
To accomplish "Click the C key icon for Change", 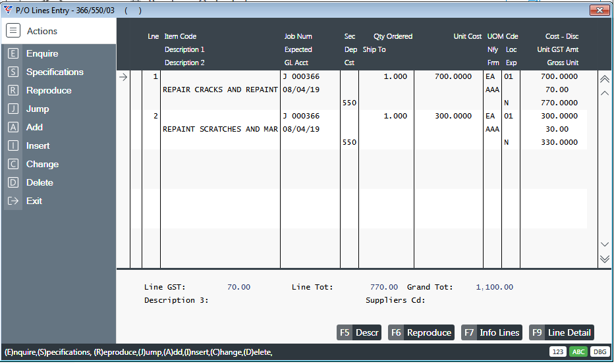I will click(x=13, y=164).
